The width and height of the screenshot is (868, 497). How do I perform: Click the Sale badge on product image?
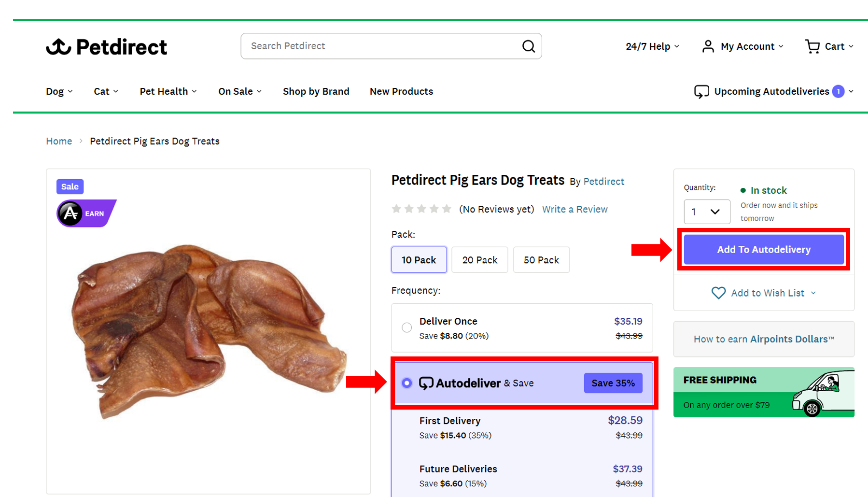pyautogui.click(x=70, y=186)
